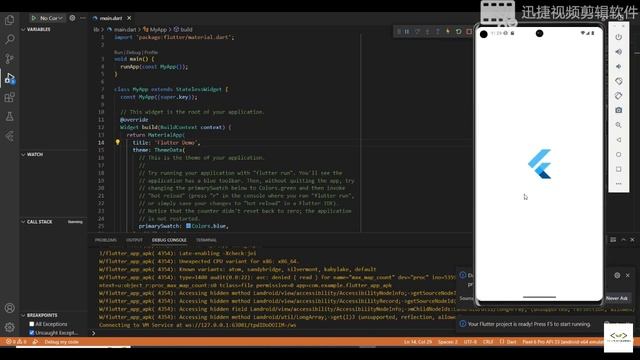Tap the emulator Home circle button
Image resolution: width=640 pixels, height=360 pixels.
619,155
